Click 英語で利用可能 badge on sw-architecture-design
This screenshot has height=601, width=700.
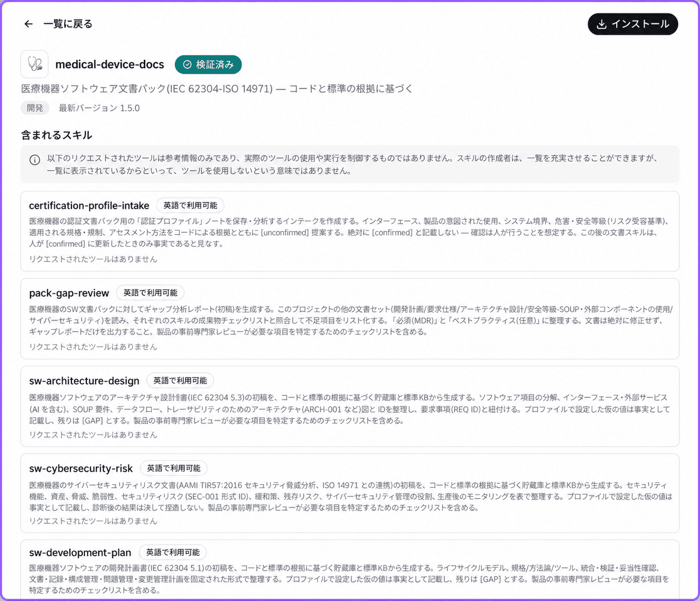click(180, 381)
